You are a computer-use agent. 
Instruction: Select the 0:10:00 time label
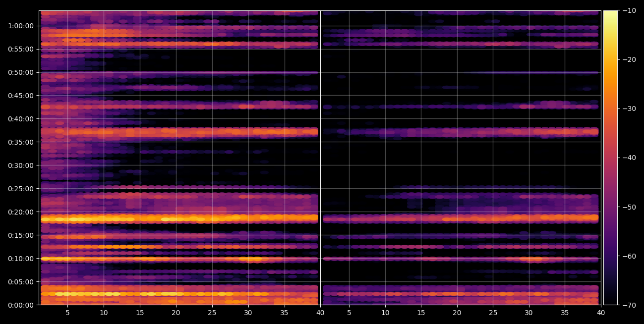point(20,258)
